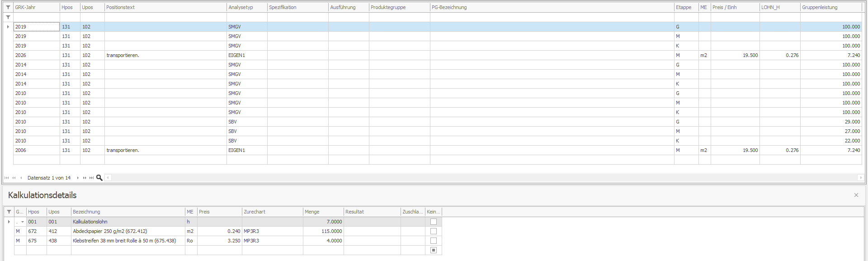Screen dimensions: 868x261
Task: Go to the next record
Action: (78, 178)
